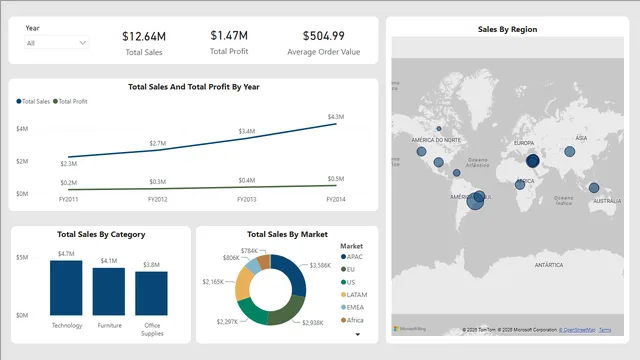This screenshot has height=360, width=640.
Task: Select EMEA in the Market legend
Action: (x=352, y=307)
